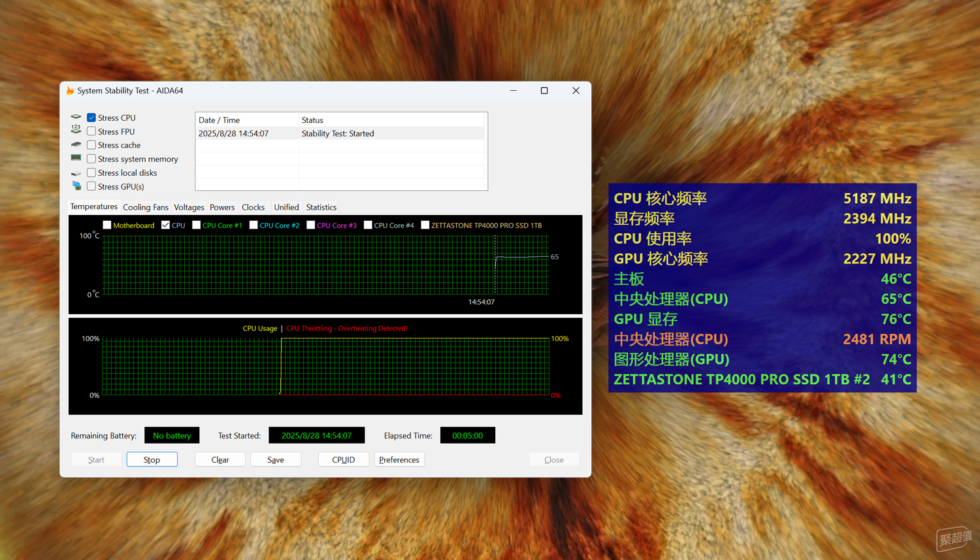Viewport: 980px width, 560px height.
Task: Toggle ZETTASTONE TP4000 PRO SSD graph checkbox
Action: tap(425, 225)
